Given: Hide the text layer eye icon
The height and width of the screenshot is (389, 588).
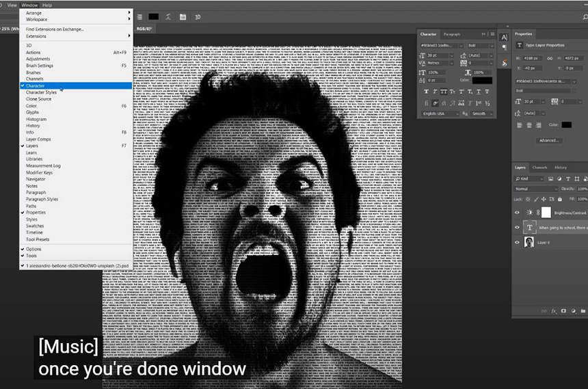Looking at the screenshot, I should [x=517, y=227].
